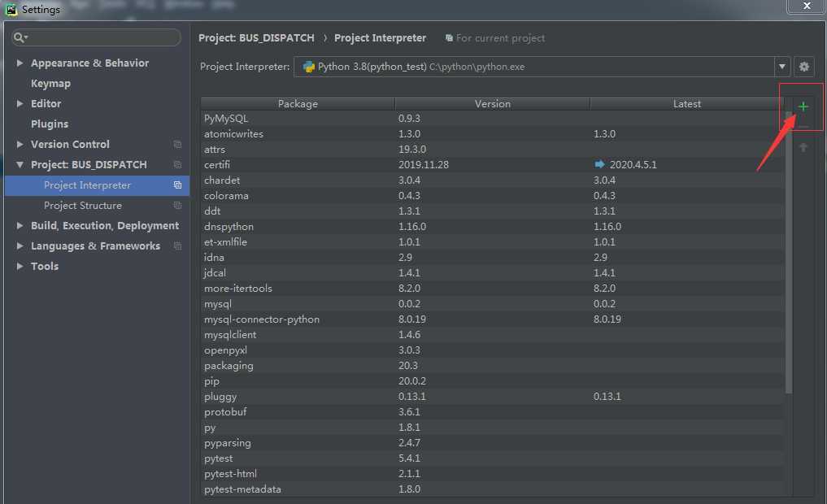Select the more-itertools package row
The height and width of the screenshot is (504, 827).
pyautogui.click(x=492, y=289)
